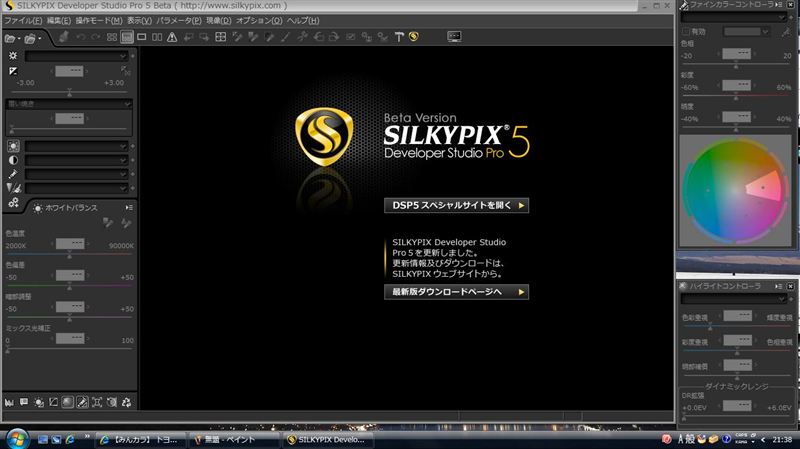Click the sun taste icon at top left
The image size is (800, 449).
point(13,56)
